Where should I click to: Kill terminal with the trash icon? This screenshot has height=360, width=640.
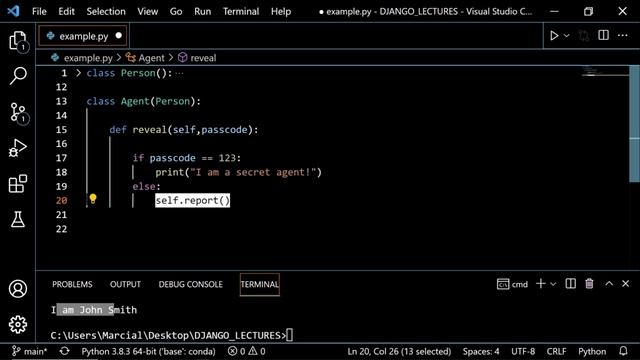[x=589, y=284]
